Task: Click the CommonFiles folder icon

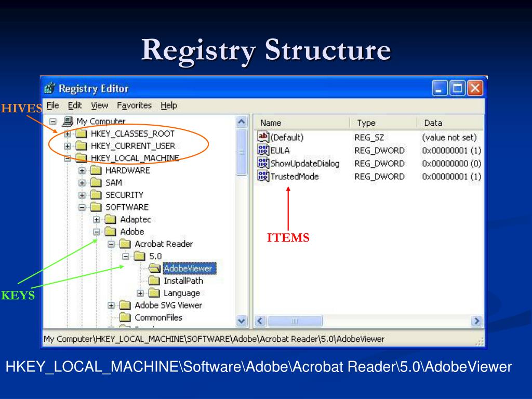Action: (125, 317)
